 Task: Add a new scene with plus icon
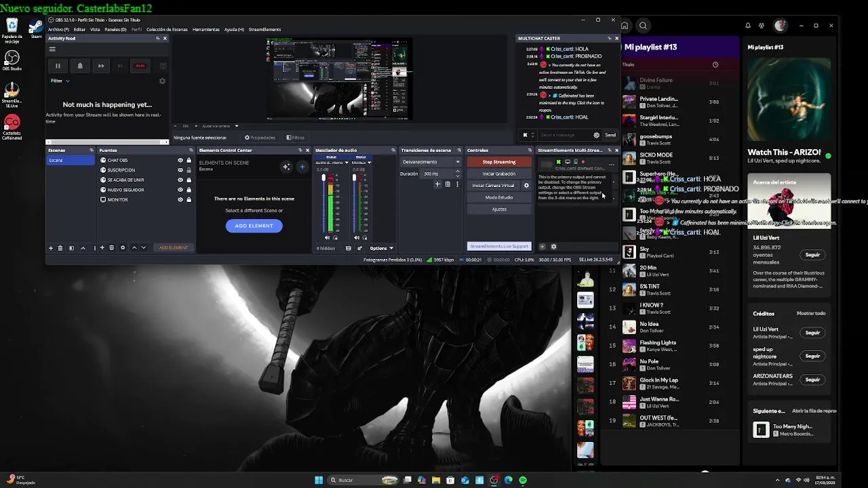[50, 248]
